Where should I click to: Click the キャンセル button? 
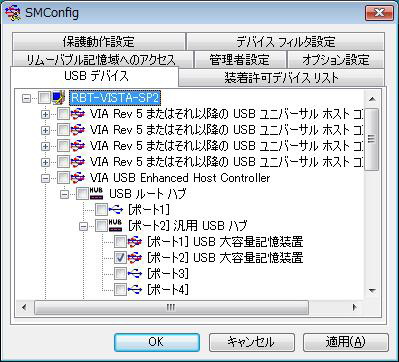tap(251, 342)
